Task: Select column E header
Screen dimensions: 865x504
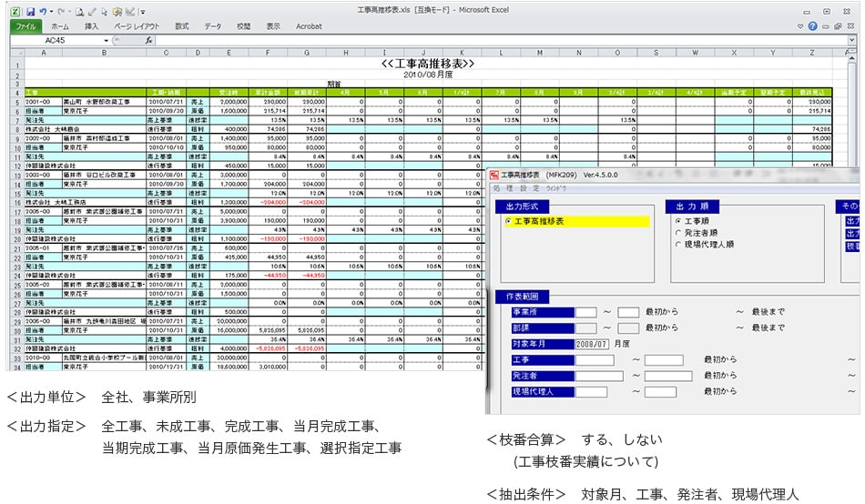Action: 229,53
